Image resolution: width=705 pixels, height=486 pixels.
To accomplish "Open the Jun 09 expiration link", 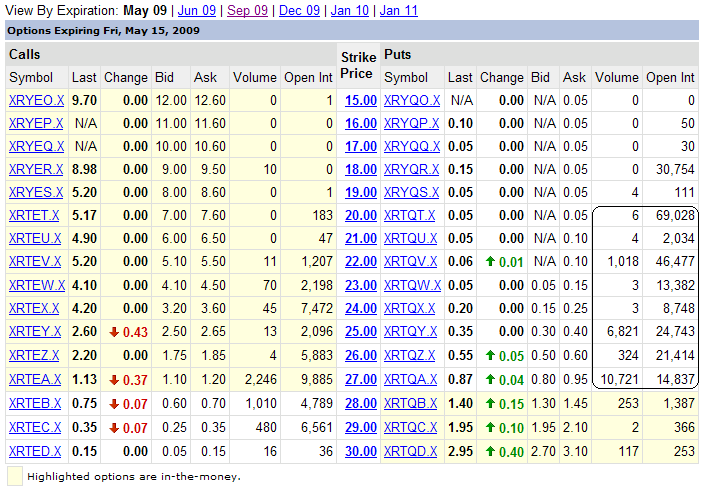I will (196, 10).
